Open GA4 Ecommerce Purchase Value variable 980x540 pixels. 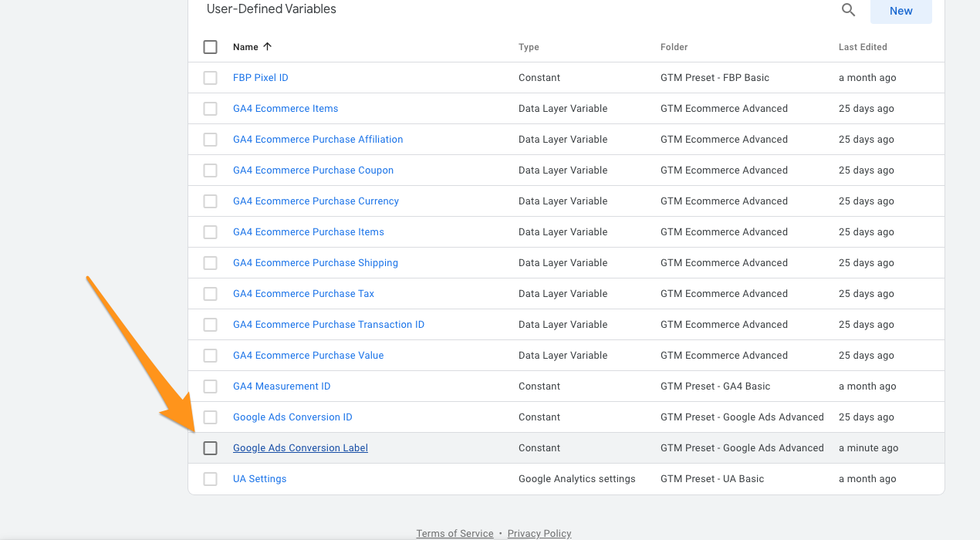point(309,356)
